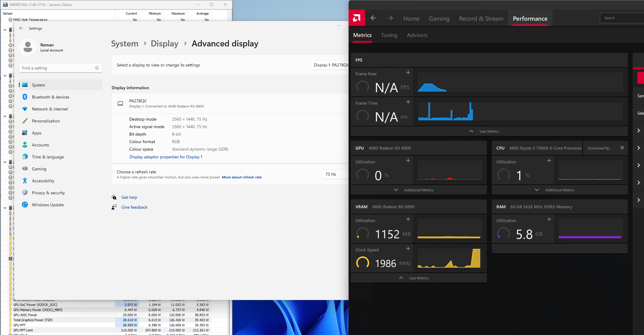
Task: Click the forward arrow in AMD Software
Action: 390,18
